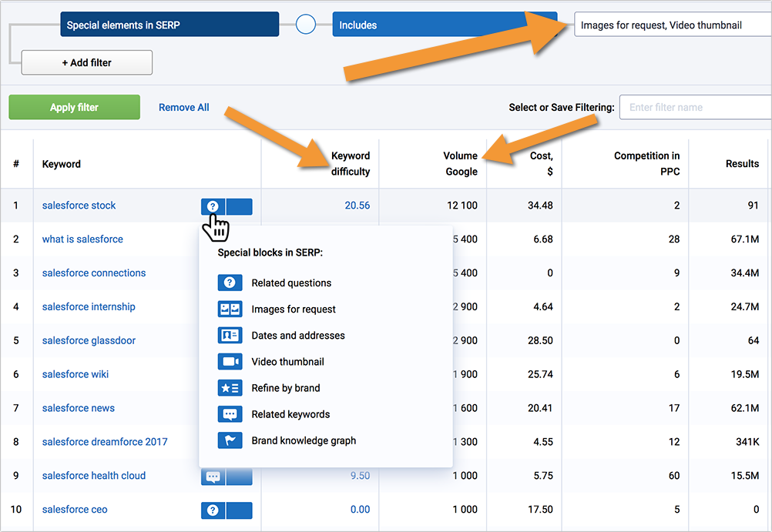Open the Special elements in SERP filter dropdown
772x532 pixels.
point(170,25)
